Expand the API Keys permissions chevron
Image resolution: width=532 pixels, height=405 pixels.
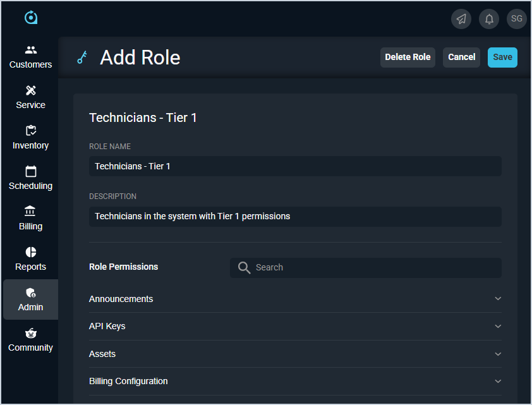pyautogui.click(x=498, y=327)
